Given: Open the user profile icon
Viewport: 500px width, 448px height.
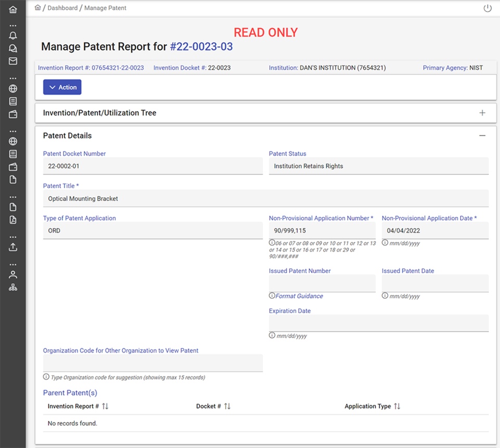Looking at the screenshot, I should click(x=12, y=273).
